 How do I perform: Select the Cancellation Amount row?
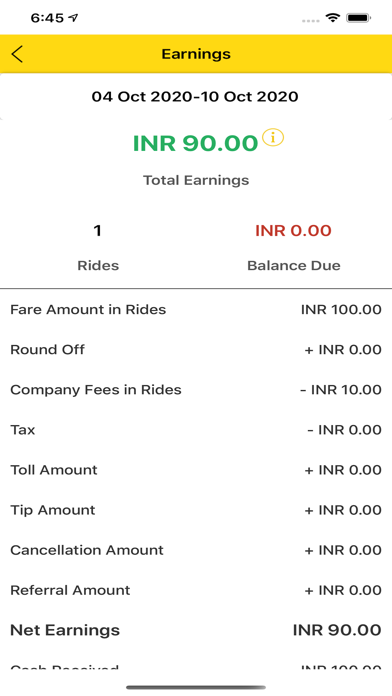coord(196,550)
